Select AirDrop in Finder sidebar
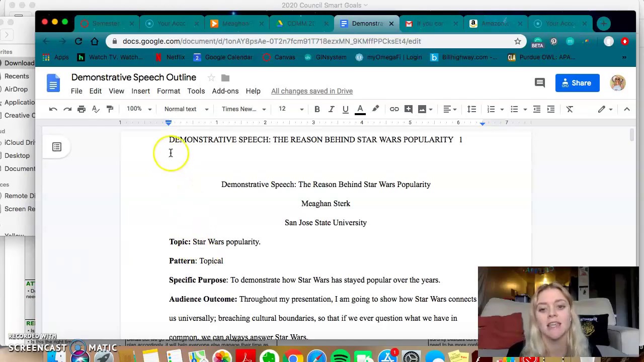The height and width of the screenshot is (362, 644). pyautogui.click(x=16, y=89)
